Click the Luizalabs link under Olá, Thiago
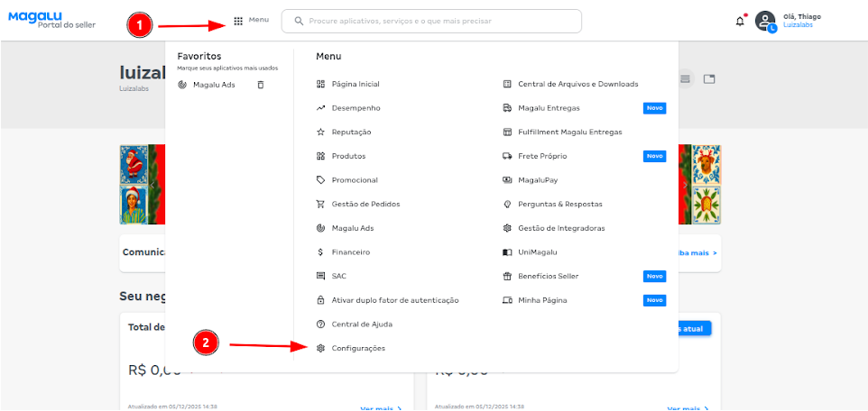868x411 pixels. pyautogui.click(x=798, y=25)
